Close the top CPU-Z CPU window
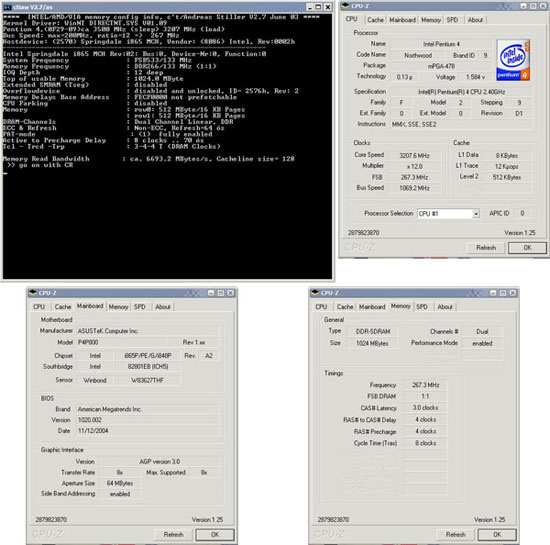Screen dimensions: 550x545 [543, 6]
